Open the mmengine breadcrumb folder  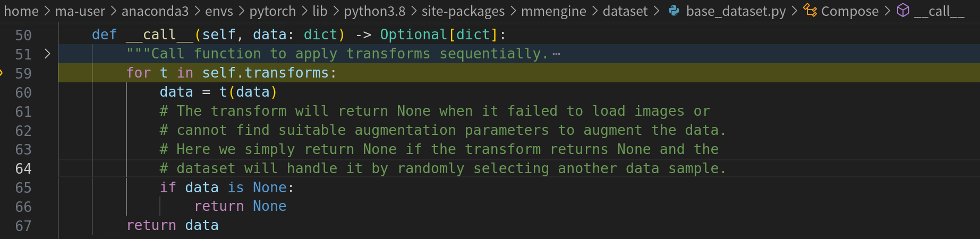[x=553, y=11]
